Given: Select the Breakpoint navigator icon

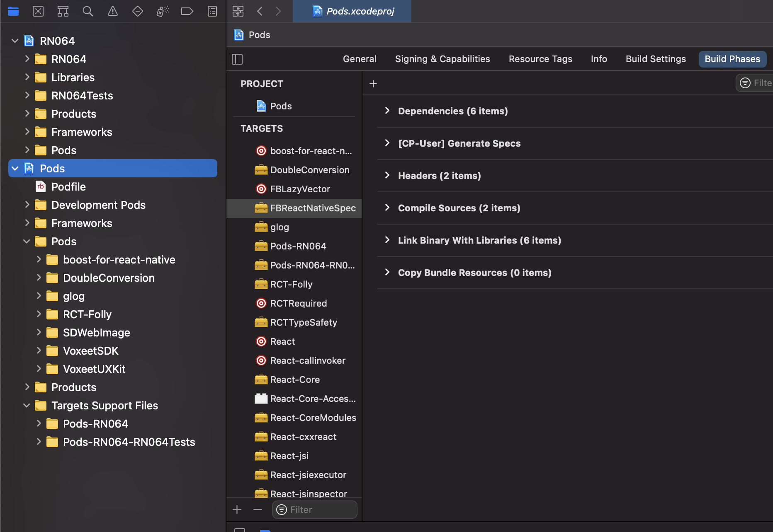Looking at the screenshot, I should click(x=187, y=11).
